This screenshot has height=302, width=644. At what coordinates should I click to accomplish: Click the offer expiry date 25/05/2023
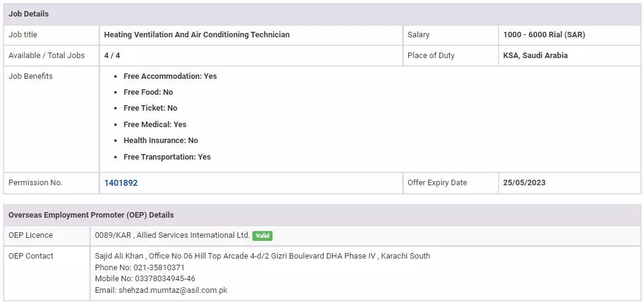(x=524, y=183)
